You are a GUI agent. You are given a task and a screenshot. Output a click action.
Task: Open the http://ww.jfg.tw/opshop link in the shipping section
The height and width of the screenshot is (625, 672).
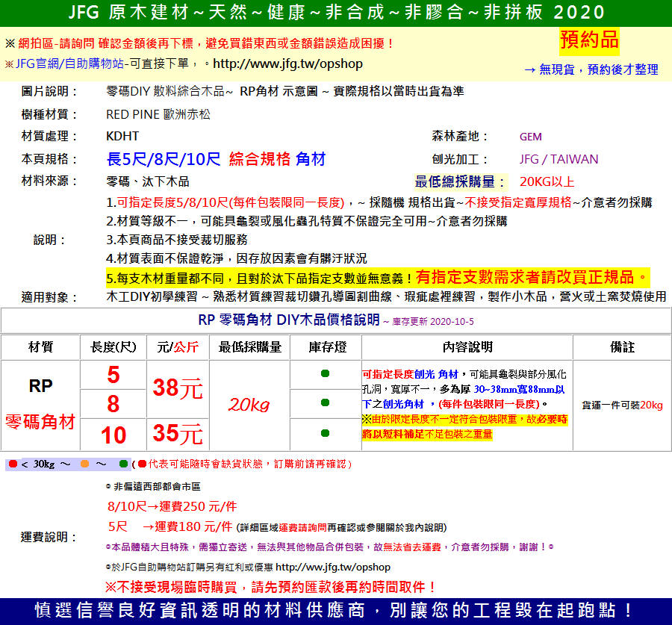(x=332, y=568)
